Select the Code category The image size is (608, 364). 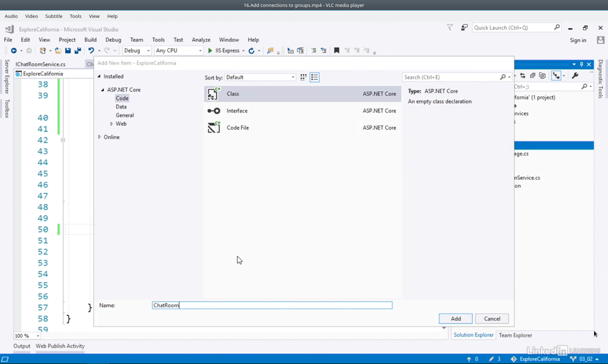tap(122, 98)
